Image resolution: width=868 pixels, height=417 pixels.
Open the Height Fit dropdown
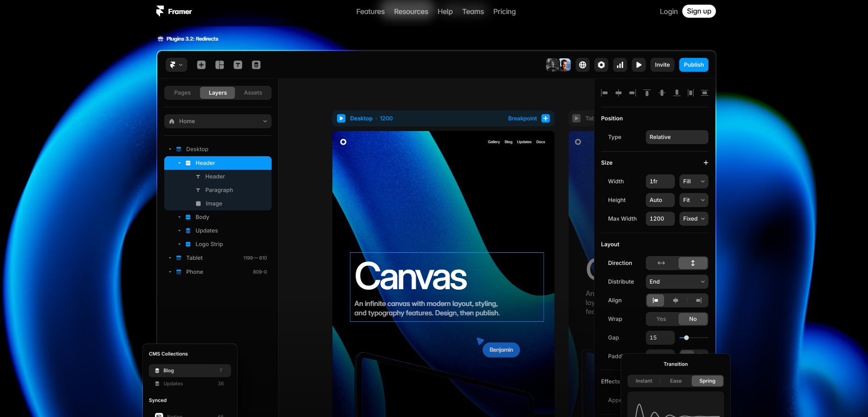coord(693,200)
